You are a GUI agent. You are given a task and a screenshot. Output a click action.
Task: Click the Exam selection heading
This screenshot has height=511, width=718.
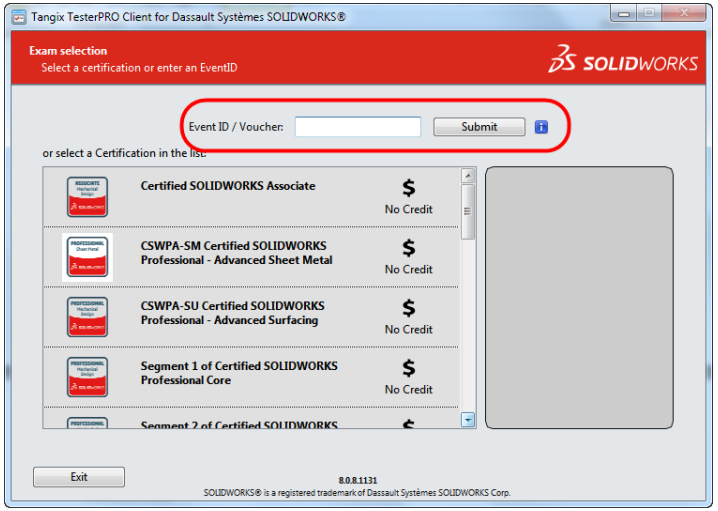[68, 51]
